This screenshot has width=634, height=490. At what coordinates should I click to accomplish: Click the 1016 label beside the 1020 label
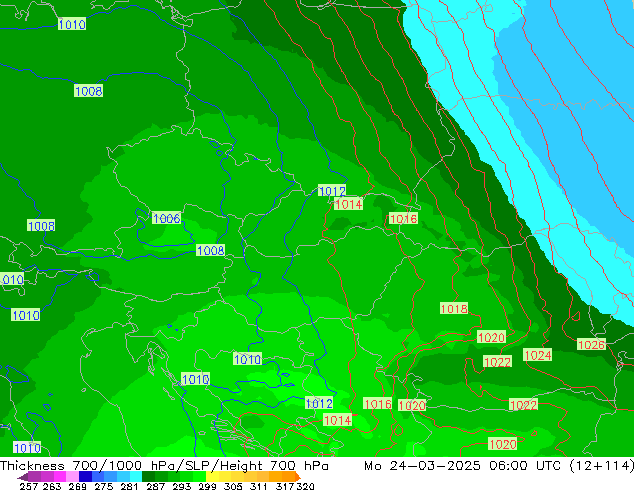tap(378, 403)
